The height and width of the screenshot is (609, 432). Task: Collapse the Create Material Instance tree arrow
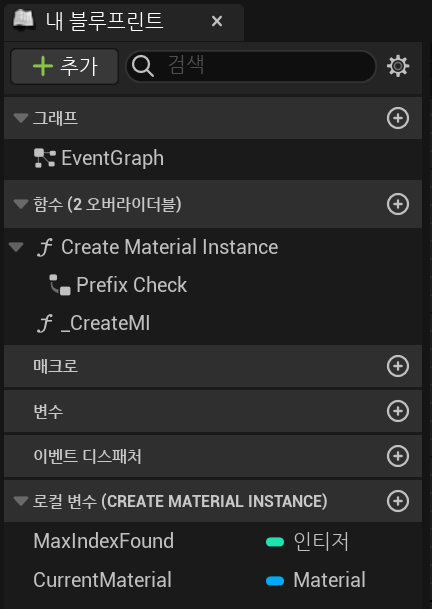click(16, 247)
